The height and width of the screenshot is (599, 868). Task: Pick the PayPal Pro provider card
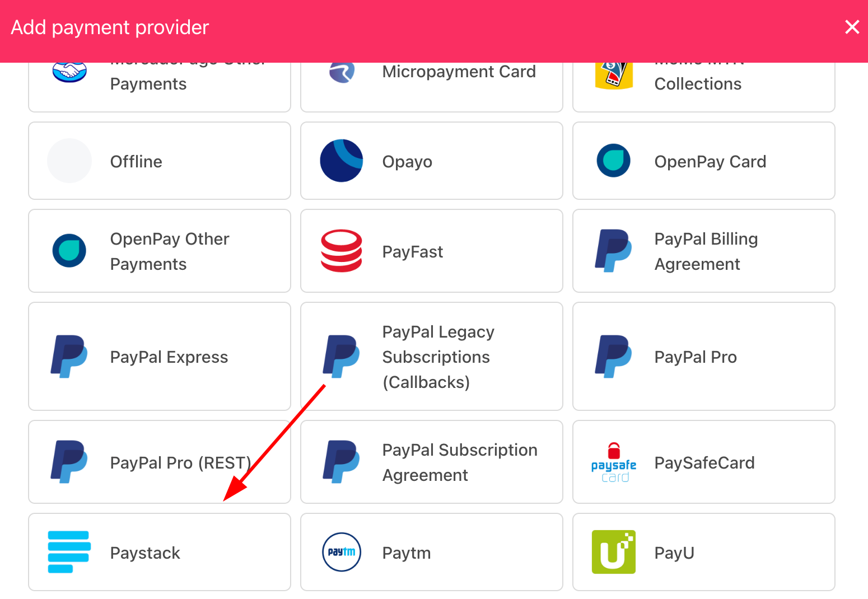[x=704, y=357]
